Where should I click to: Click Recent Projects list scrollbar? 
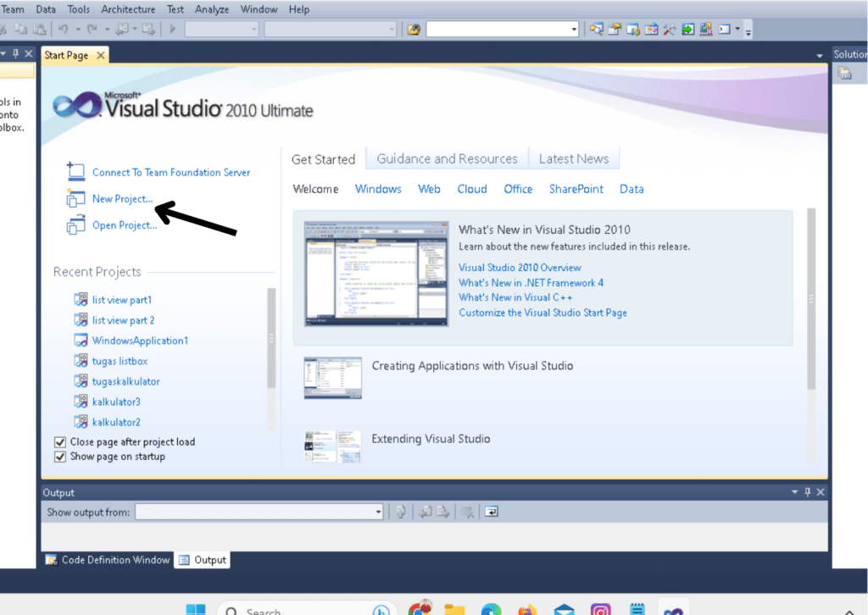271,339
